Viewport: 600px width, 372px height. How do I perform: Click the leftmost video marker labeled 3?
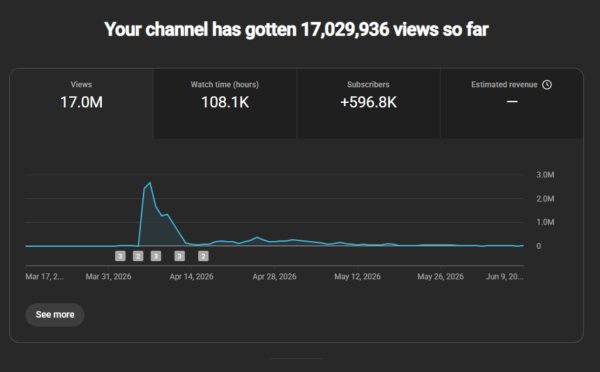120,256
